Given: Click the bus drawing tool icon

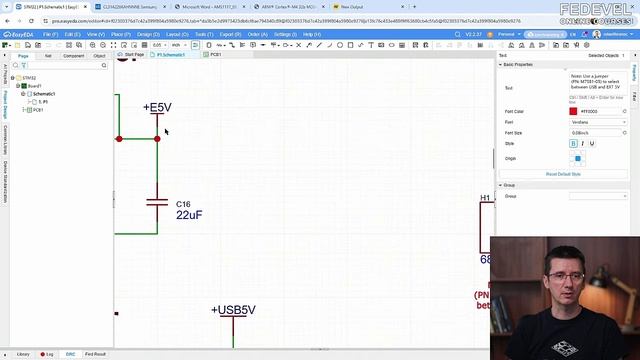Looking at the screenshot, I should (x=242, y=45).
